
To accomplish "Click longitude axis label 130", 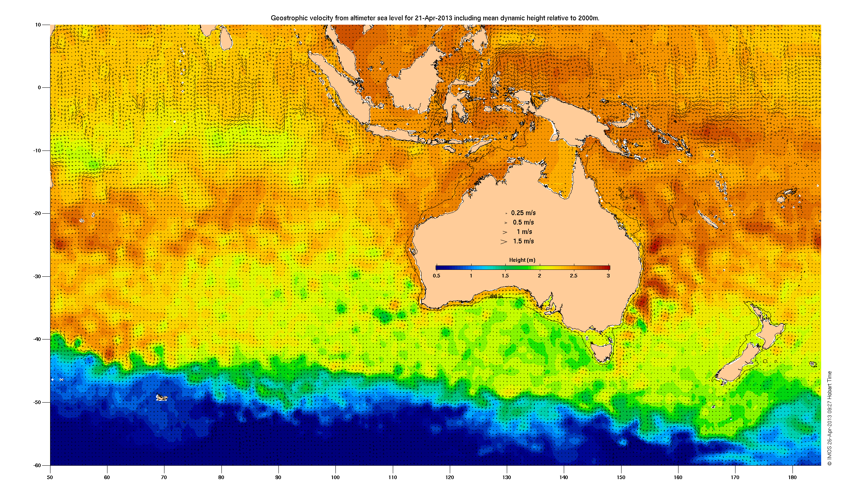I will click(x=506, y=477).
